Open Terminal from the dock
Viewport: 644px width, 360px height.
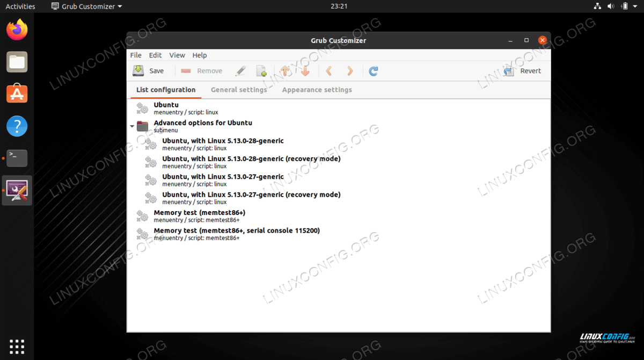[17, 159]
